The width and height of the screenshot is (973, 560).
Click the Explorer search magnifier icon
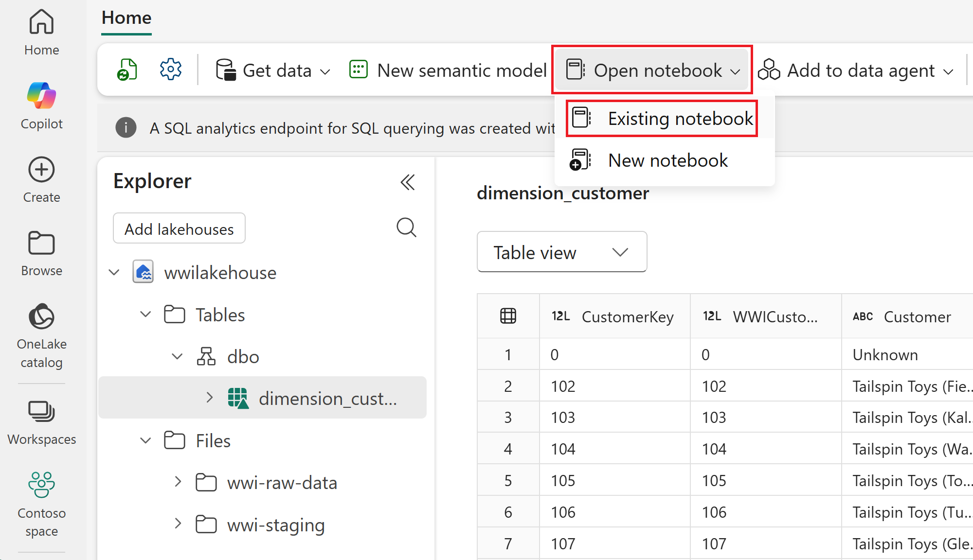[406, 227]
